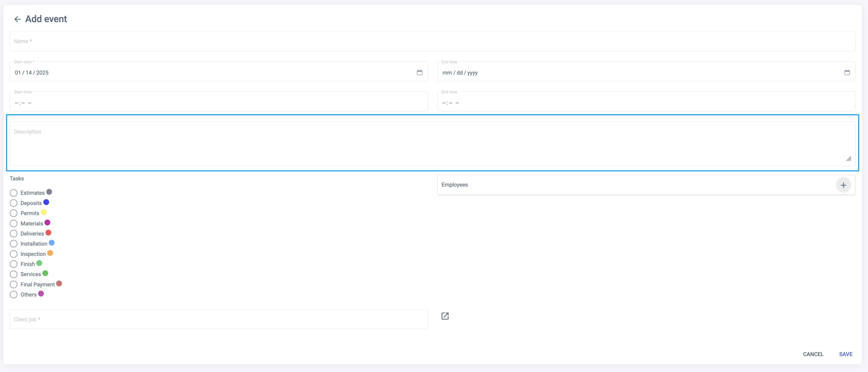
Task: Click the Description field resize handle
Action: click(x=848, y=159)
